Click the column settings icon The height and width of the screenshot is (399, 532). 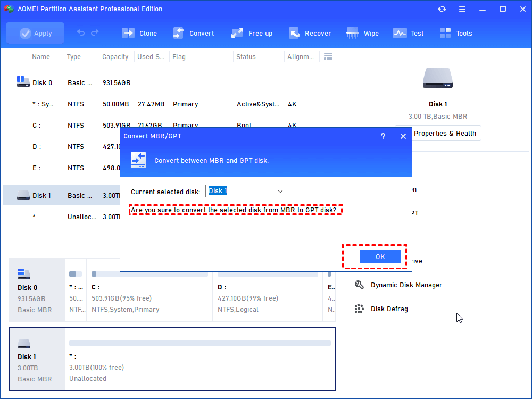(x=328, y=57)
